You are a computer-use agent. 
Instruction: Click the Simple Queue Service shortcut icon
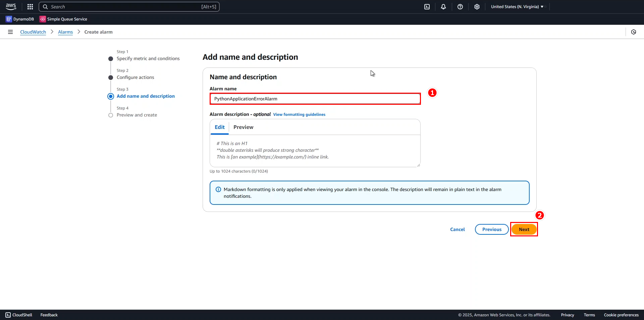(x=43, y=19)
